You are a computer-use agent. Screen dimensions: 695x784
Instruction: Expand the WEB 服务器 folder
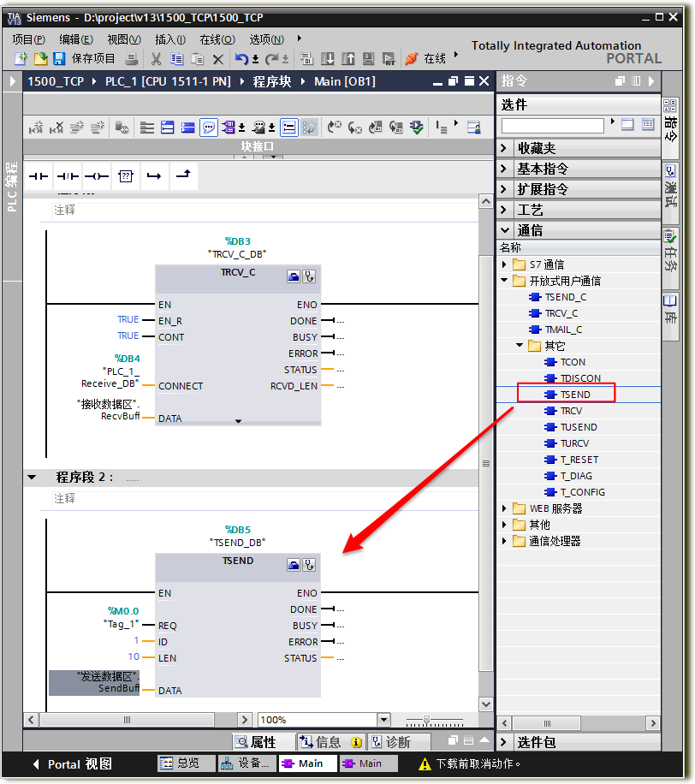click(504, 508)
